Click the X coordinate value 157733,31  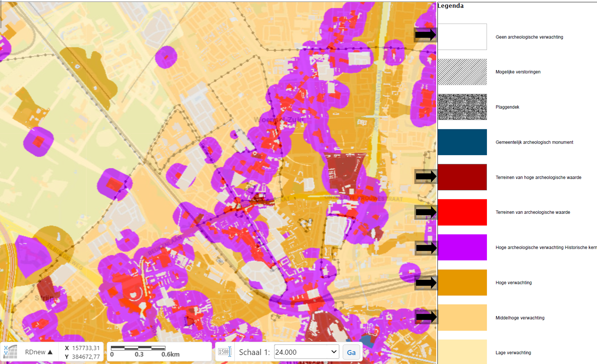coord(86,348)
